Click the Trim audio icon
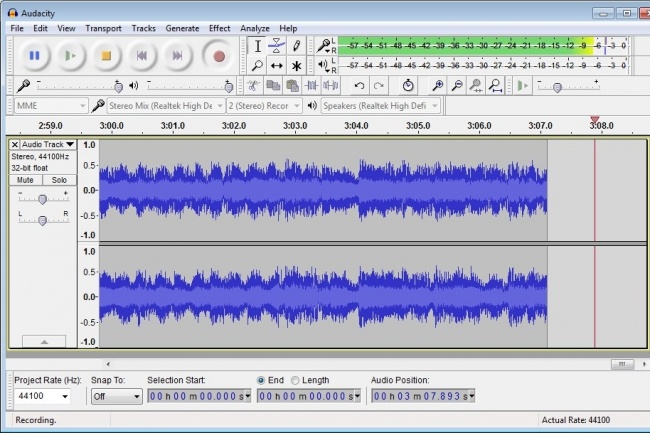 pos(311,86)
